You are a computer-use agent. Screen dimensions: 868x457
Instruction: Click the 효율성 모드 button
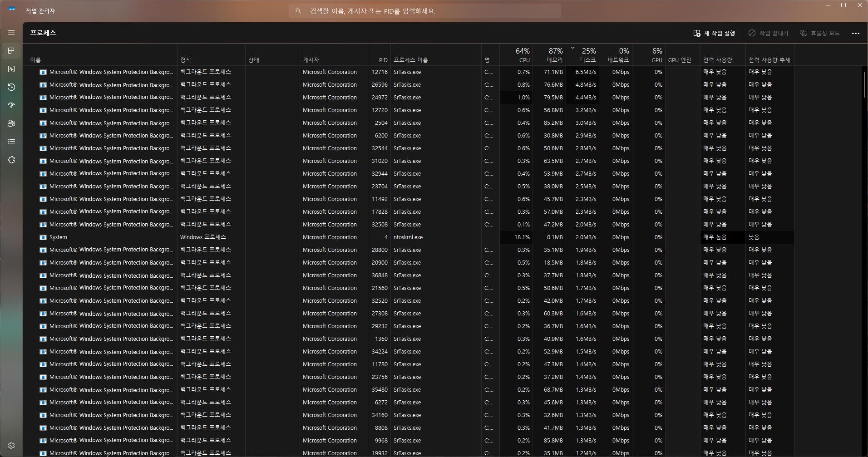point(819,33)
